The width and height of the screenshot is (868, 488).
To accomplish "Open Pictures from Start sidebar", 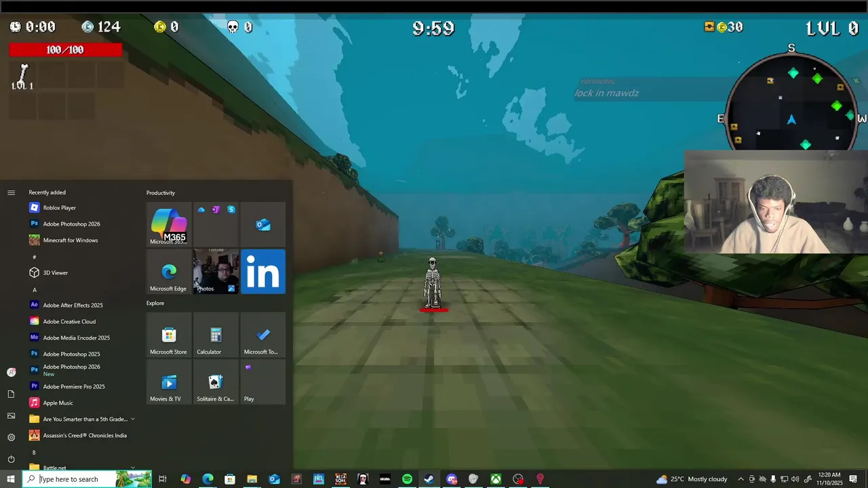I will point(11,415).
